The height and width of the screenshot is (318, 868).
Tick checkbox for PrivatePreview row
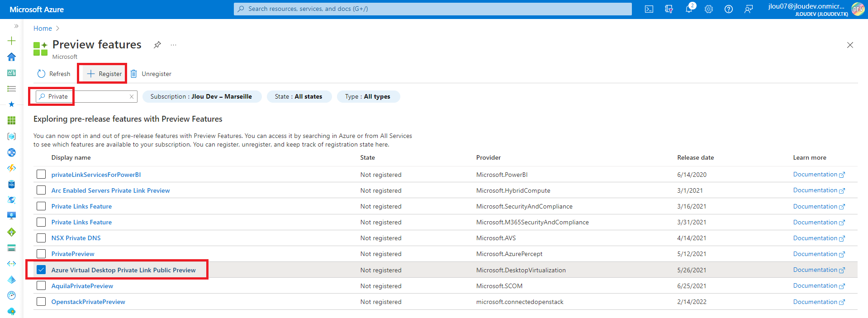[41, 254]
